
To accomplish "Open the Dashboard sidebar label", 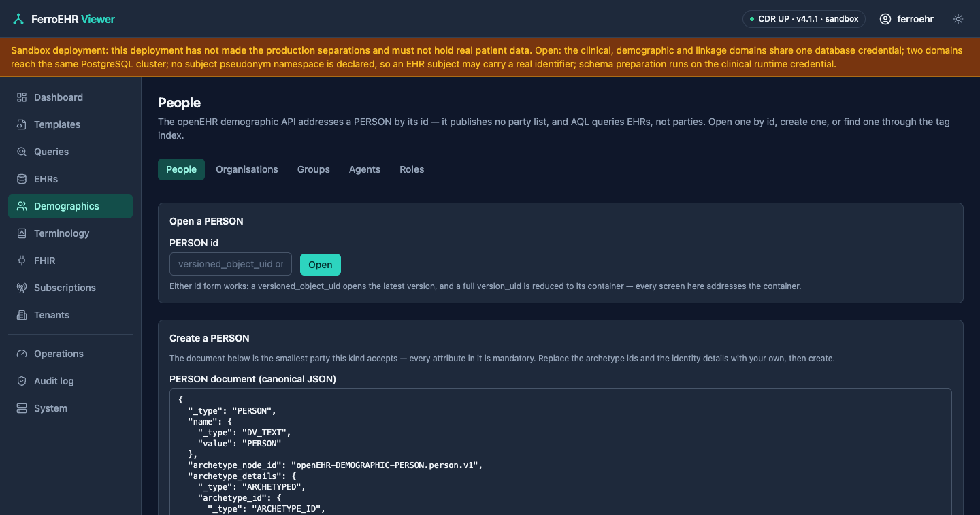I will tap(59, 97).
